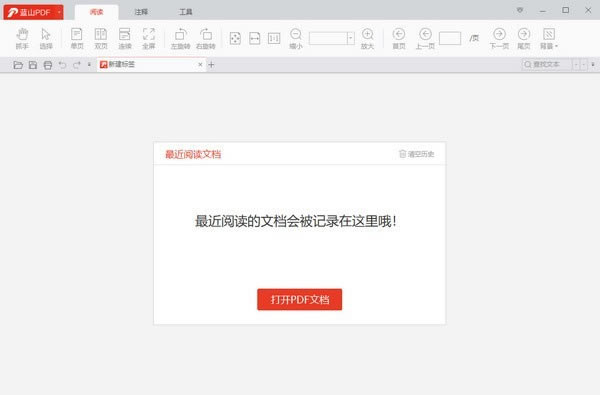The width and height of the screenshot is (600, 395).
Task: Switch to the 注释 annotation tab
Action: tap(141, 12)
